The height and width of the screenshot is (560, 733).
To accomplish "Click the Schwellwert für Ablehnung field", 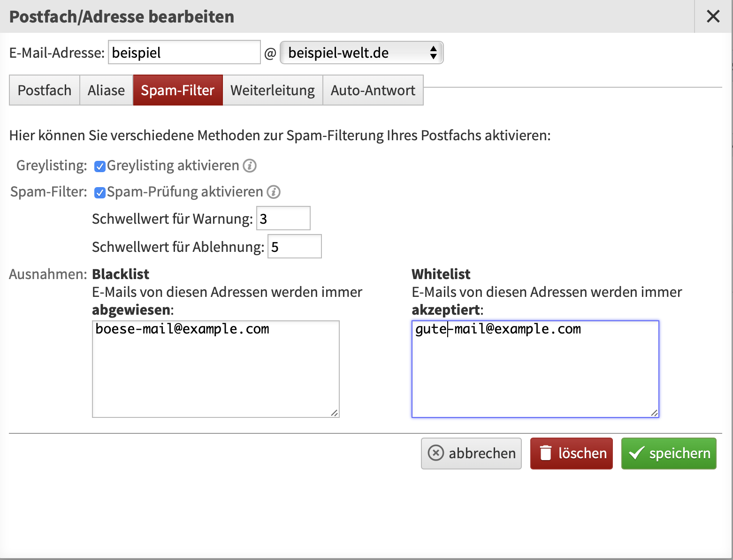I will pos(294,247).
